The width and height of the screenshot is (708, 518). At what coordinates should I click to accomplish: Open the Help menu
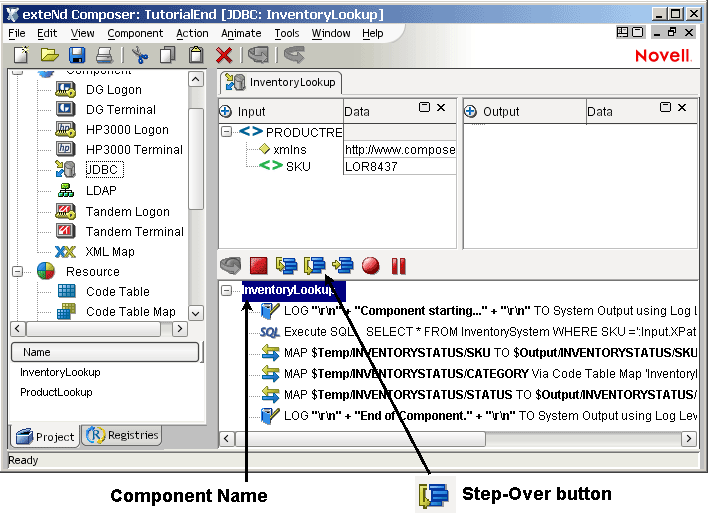click(373, 33)
